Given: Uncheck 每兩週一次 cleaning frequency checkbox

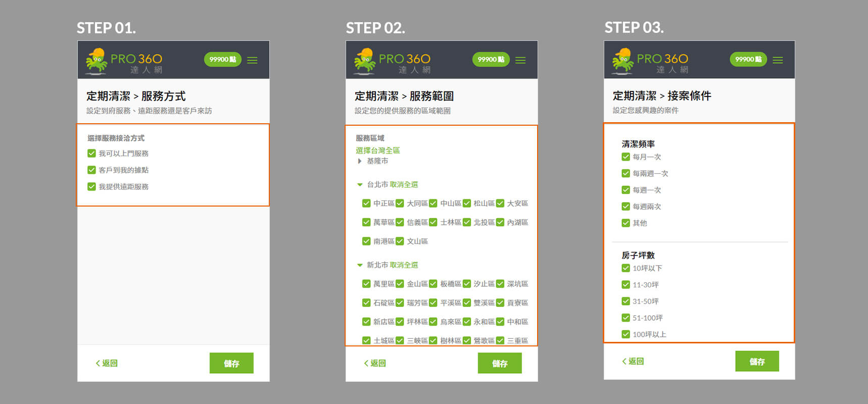Looking at the screenshot, I should point(625,173).
